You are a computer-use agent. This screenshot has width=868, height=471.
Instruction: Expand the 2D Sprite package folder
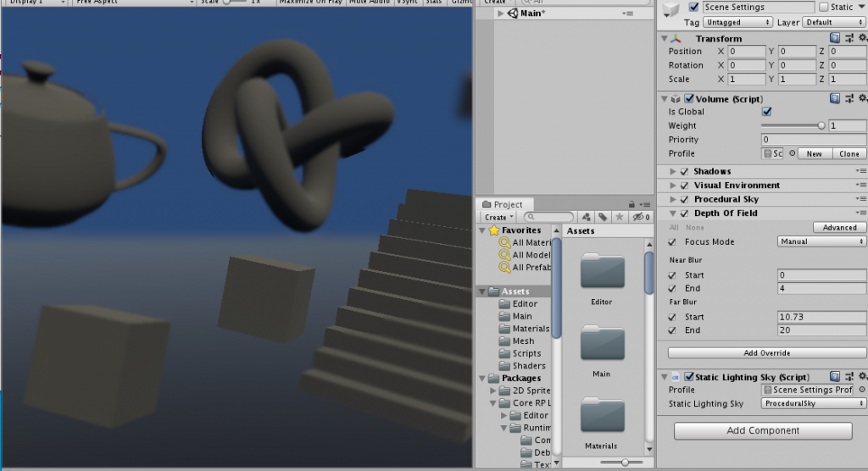click(492, 391)
